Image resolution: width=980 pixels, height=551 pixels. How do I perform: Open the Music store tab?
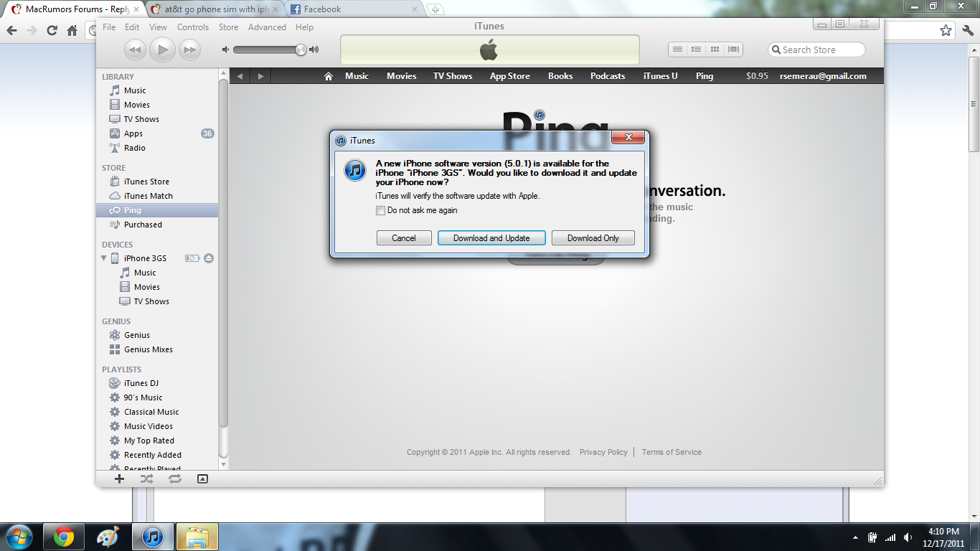click(357, 76)
